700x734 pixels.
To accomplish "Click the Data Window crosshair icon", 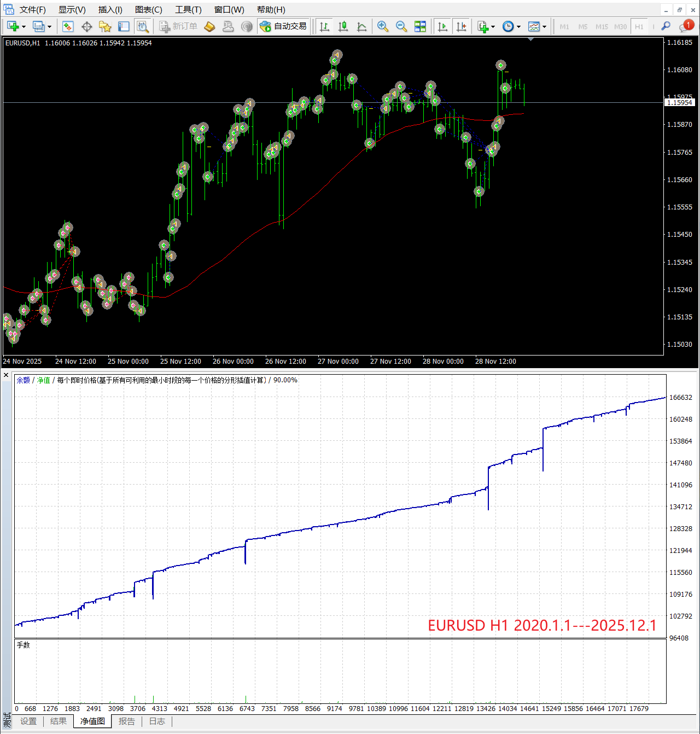I will (86, 26).
